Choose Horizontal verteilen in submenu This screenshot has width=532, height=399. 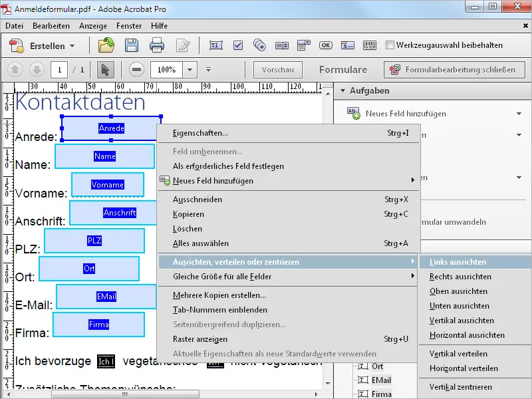(x=475, y=368)
